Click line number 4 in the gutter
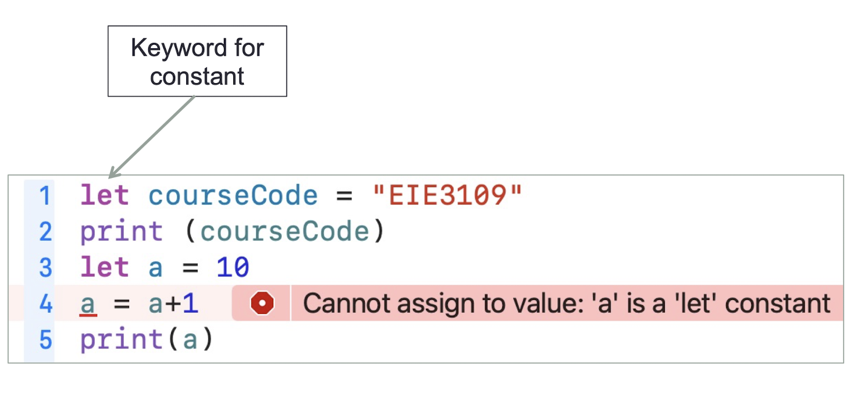868x393 pixels. click(x=45, y=304)
